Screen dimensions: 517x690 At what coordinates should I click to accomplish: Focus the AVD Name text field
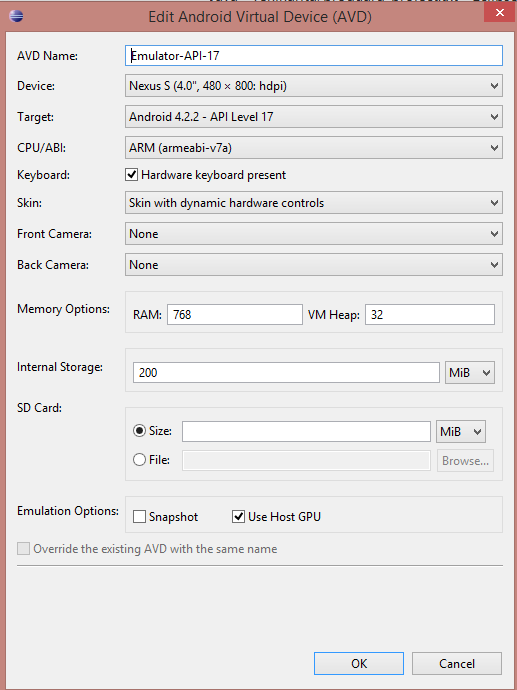tap(314, 56)
